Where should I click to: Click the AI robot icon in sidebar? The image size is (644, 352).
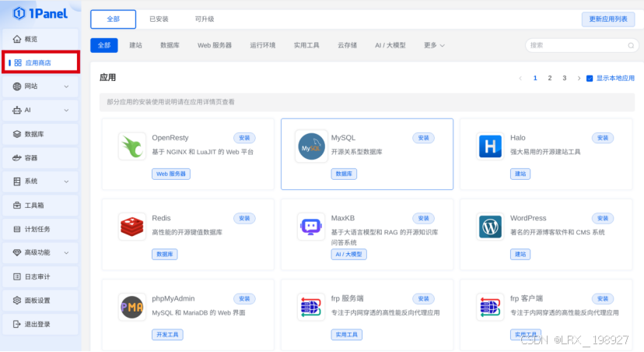[17, 111]
